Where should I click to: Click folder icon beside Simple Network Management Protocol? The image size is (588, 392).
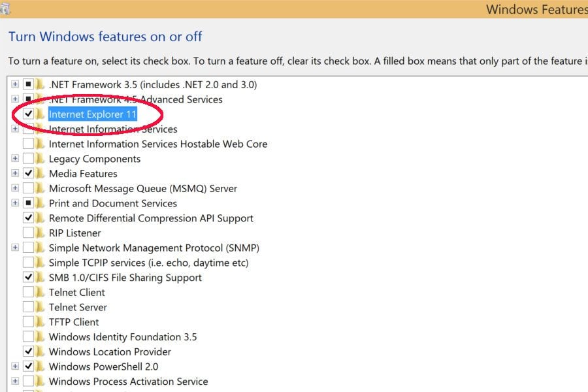pyautogui.click(x=40, y=248)
